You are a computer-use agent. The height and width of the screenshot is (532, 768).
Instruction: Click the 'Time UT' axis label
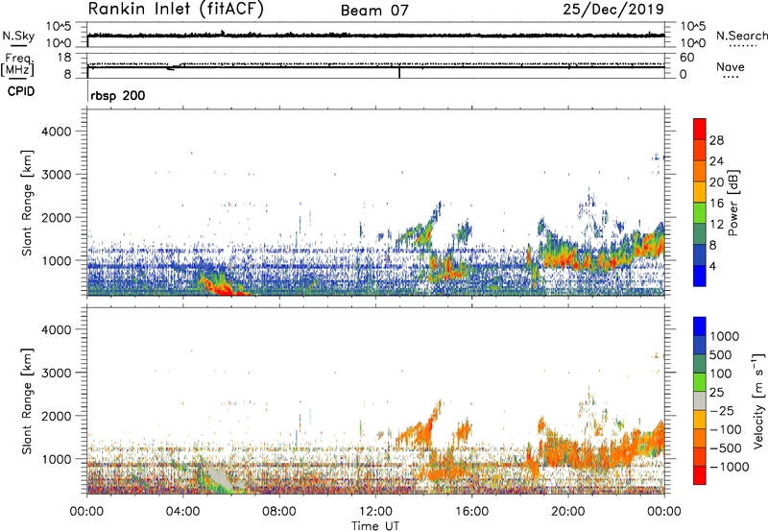375,526
